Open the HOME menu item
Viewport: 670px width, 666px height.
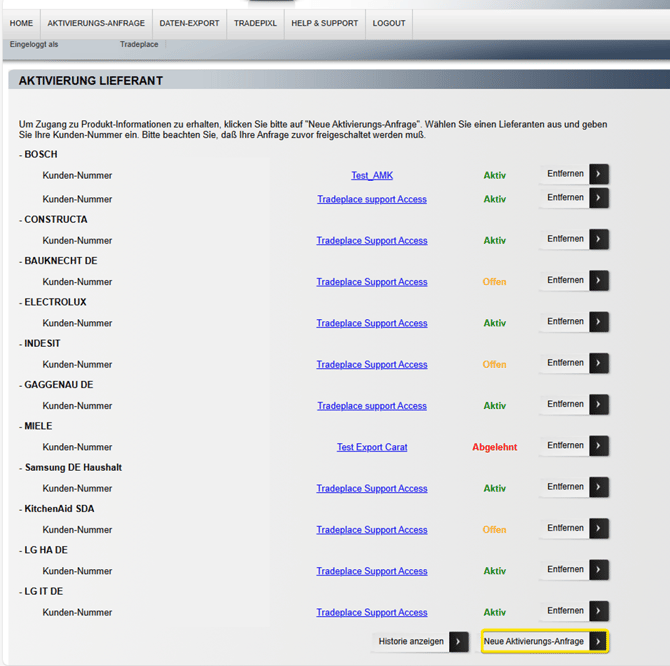click(21, 23)
